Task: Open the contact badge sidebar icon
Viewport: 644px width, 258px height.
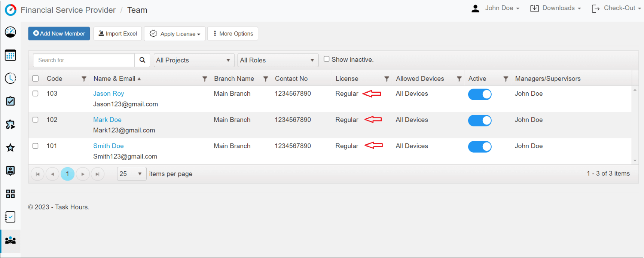Action: coord(10,171)
